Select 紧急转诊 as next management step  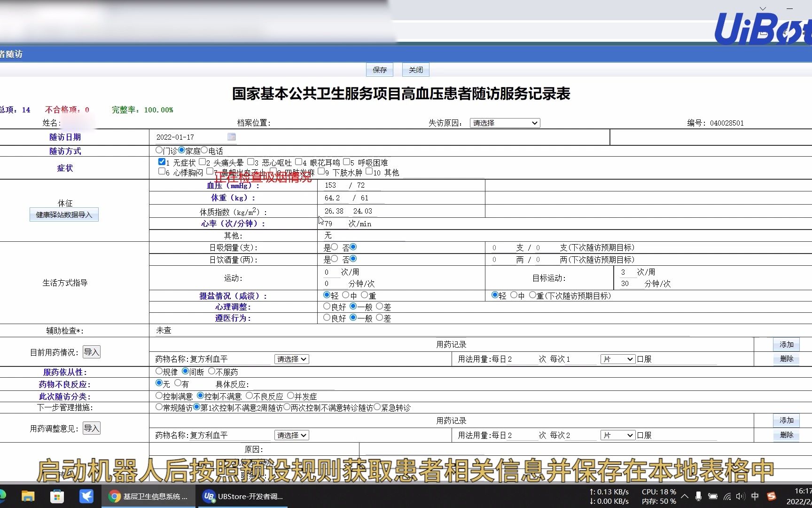click(x=377, y=407)
